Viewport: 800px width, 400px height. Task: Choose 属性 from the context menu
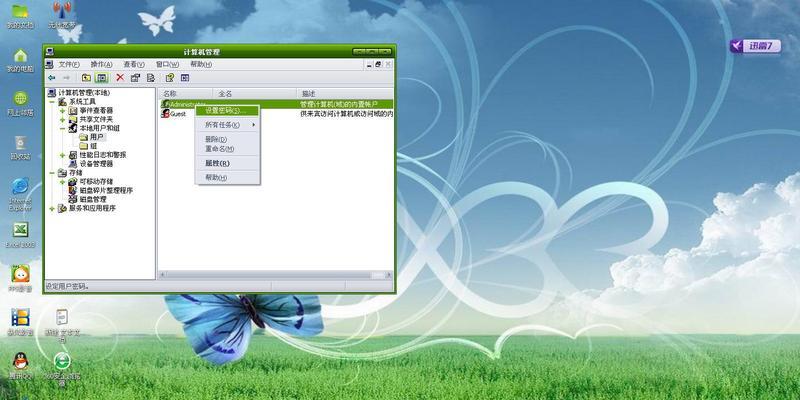[228, 163]
